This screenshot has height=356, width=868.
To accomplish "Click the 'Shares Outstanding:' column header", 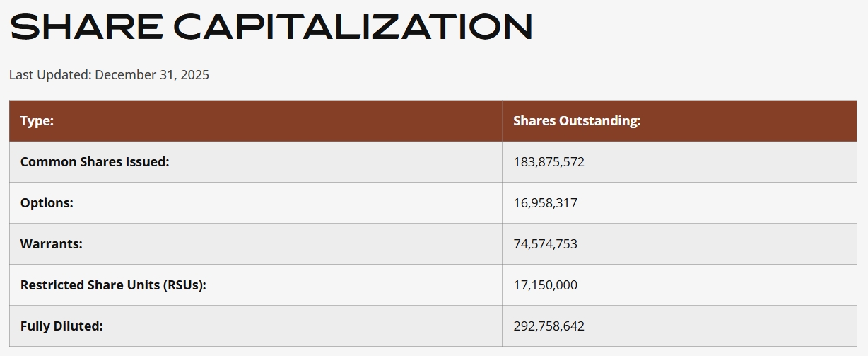I will tap(577, 121).
